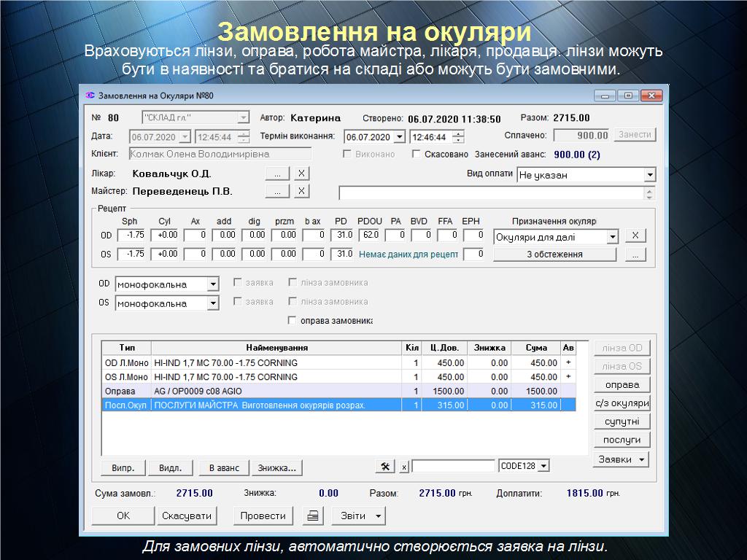Click the small x button before barcode field
The image size is (747, 560).
(404, 467)
